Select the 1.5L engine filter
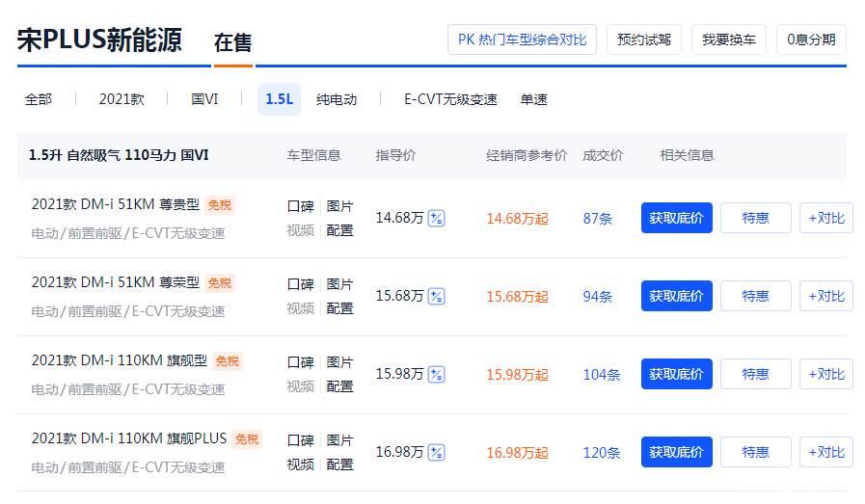Image resolution: width=865 pixels, height=504 pixels. 279,99
